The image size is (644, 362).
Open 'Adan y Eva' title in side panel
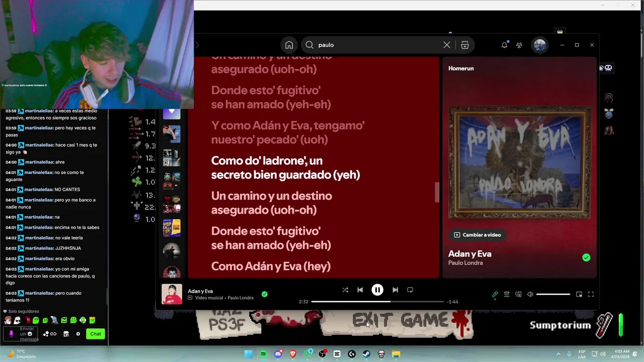(470, 254)
